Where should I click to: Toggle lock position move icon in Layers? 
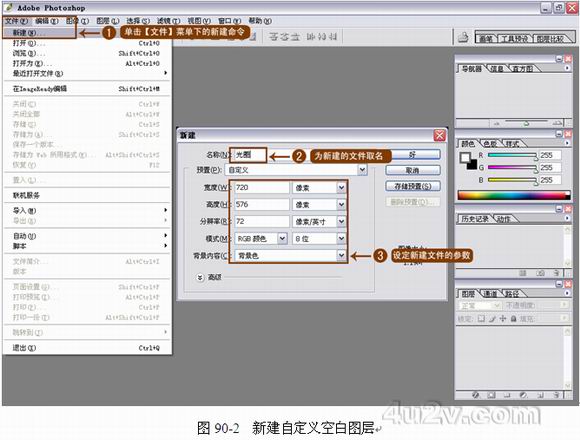tap(503, 318)
